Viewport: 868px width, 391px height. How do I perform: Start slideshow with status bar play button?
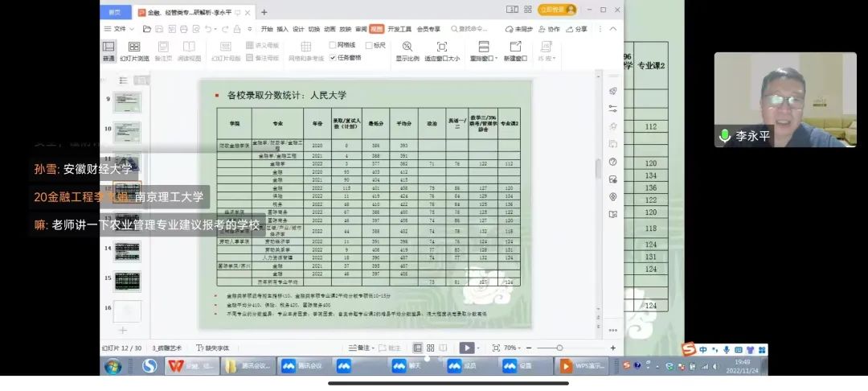coord(465,348)
